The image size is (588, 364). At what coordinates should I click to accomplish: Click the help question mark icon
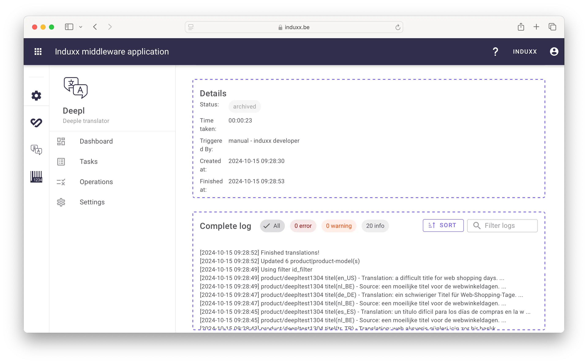click(x=495, y=52)
